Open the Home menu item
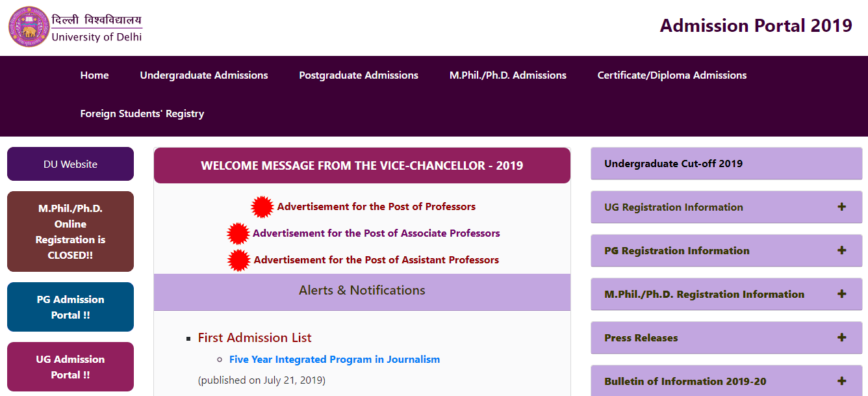The height and width of the screenshot is (396, 868). point(94,75)
